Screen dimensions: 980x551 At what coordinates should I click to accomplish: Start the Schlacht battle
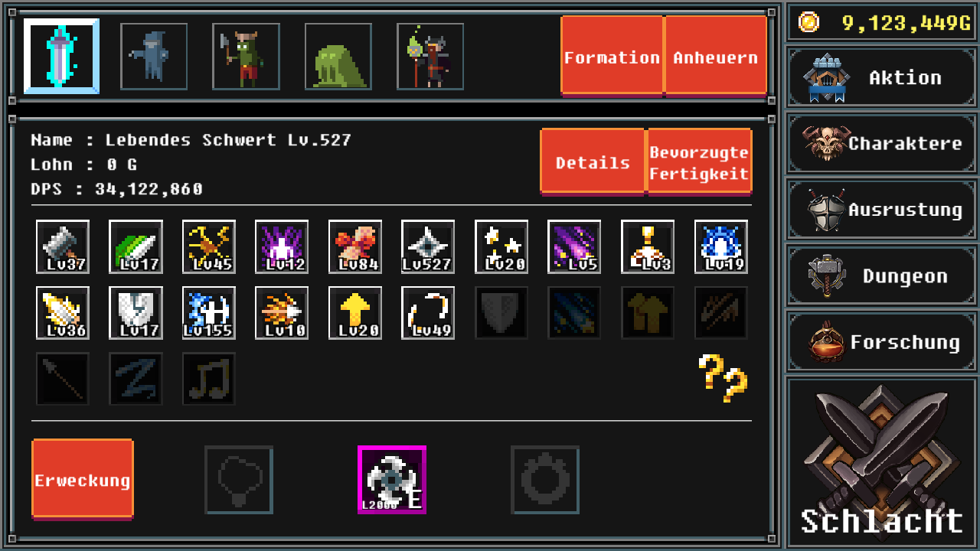pos(882,462)
